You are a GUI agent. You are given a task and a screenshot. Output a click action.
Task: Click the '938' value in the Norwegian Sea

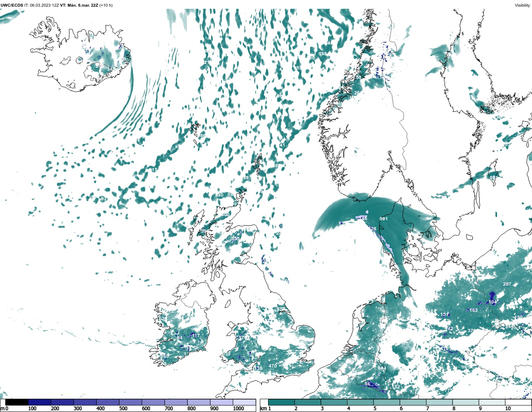pyautogui.click(x=323, y=54)
